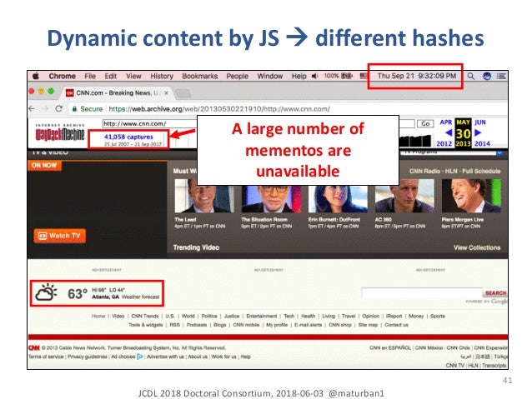Viewport: 532px width, 399px height.
Task: Open the Window menu
Action: 269,76
